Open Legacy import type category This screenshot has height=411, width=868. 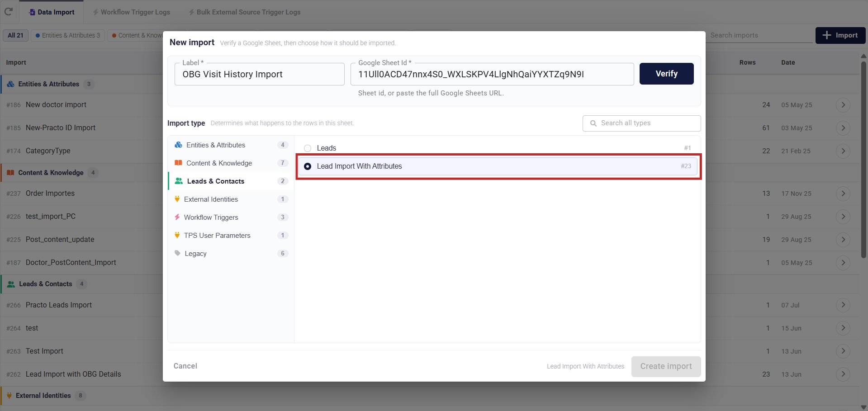tap(231, 254)
